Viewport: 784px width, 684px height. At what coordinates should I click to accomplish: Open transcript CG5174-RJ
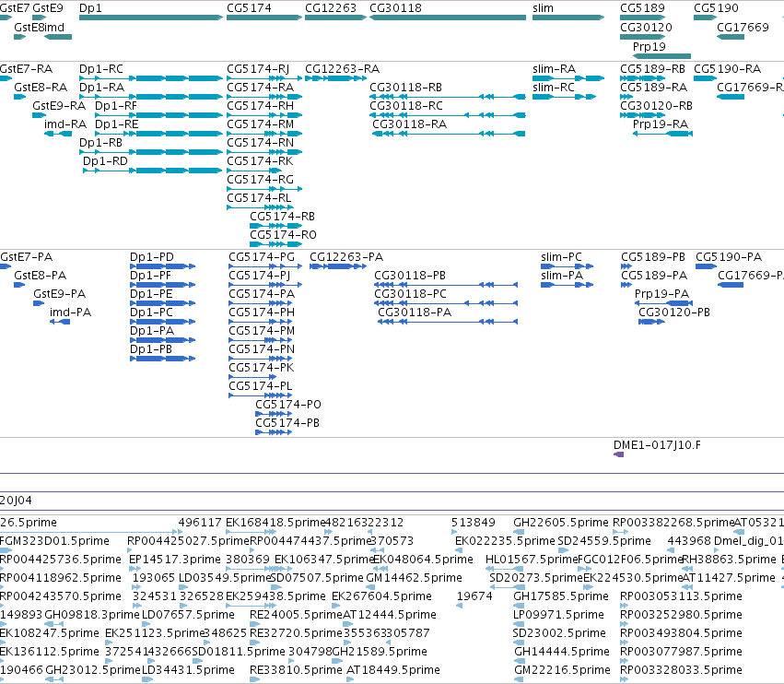[264, 78]
